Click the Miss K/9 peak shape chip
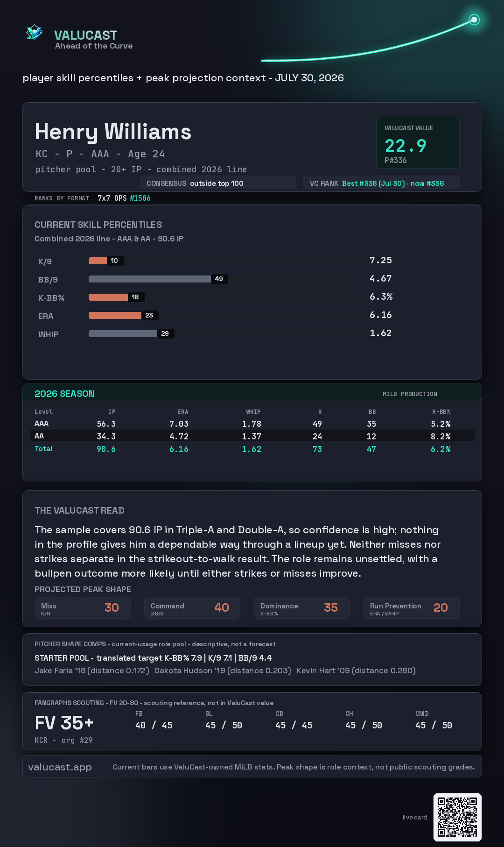 coord(83,607)
